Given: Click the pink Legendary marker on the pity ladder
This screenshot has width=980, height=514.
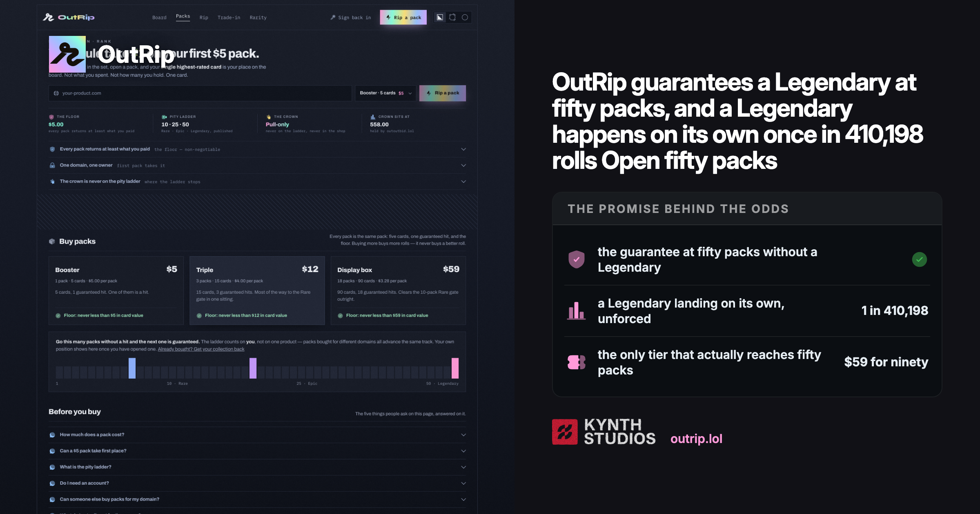Looking at the screenshot, I should tap(455, 368).
